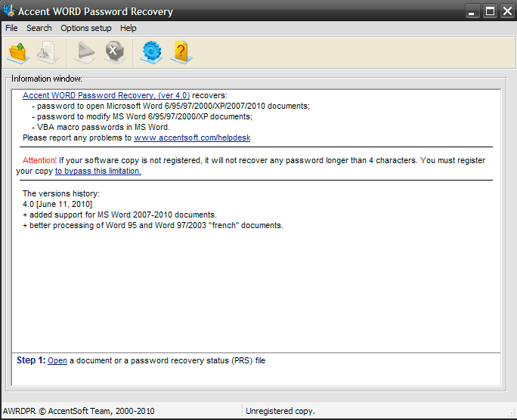517x420 pixels.
Task: Maximize the application window
Action: tap(490, 11)
